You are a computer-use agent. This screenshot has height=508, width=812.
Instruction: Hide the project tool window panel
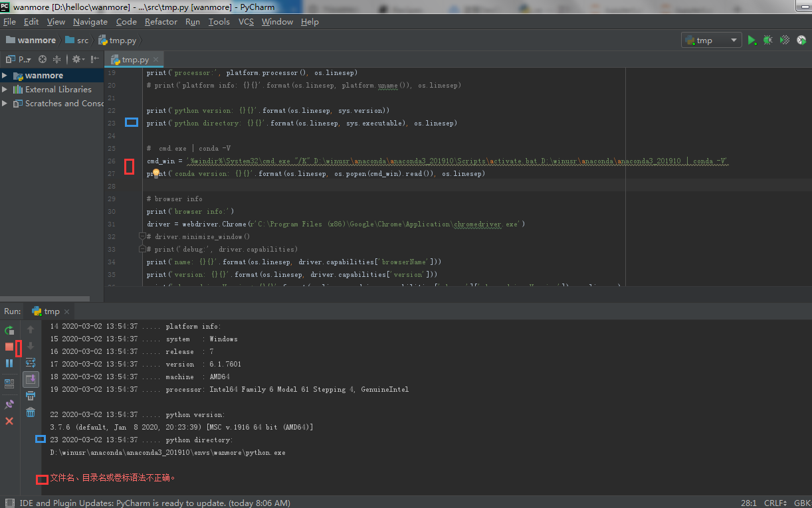[94, 59]
